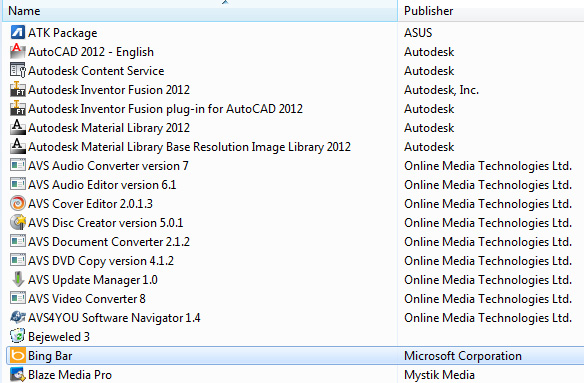Click Autodesk publisher beside AutoCAD 2012 - English
Viewport: 584px width, 383px height.
429,52
